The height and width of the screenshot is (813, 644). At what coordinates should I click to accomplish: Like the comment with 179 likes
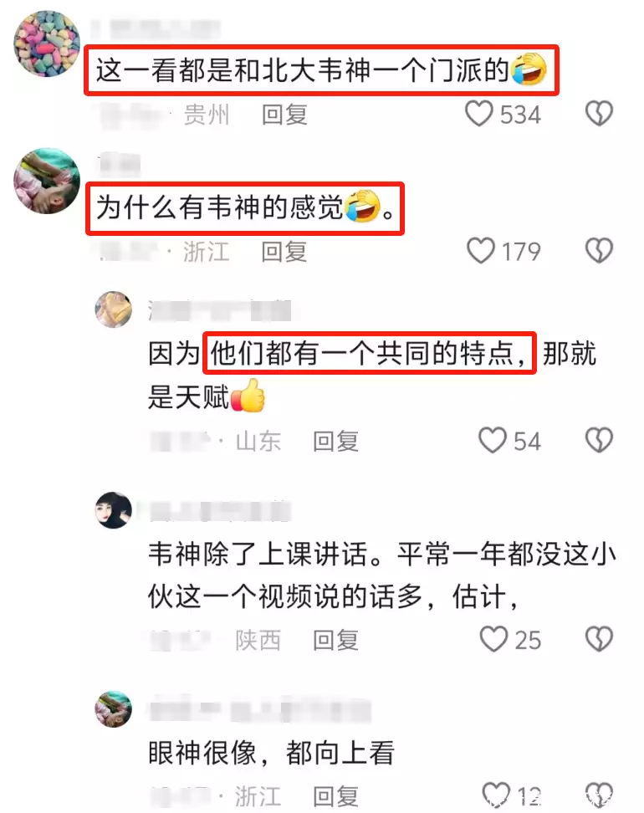(x=481, y=250)
